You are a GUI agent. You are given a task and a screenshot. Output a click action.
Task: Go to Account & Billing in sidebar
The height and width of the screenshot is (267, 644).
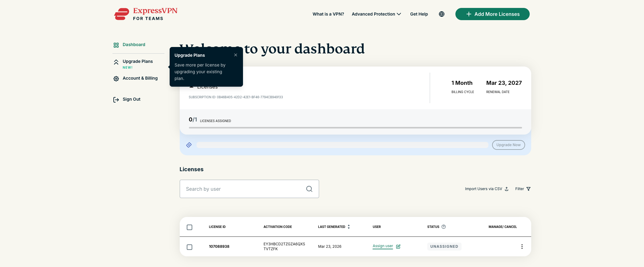140,78
